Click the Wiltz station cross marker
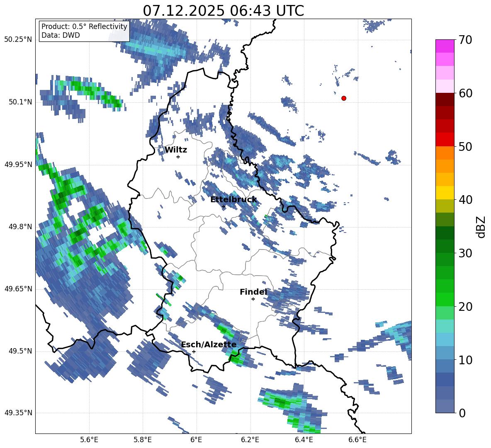Screen dimensions: 491x448 pyautogui.click(x=178, y=157)
